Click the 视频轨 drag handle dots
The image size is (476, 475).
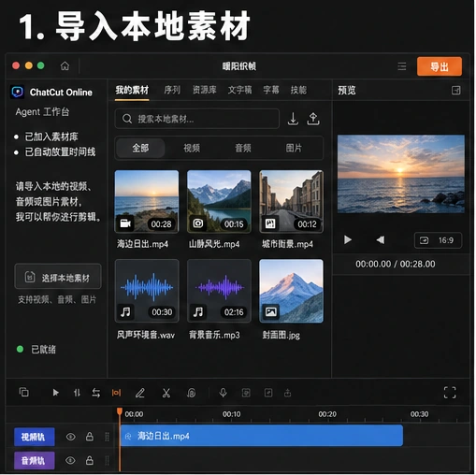click(x=107, y=437)
